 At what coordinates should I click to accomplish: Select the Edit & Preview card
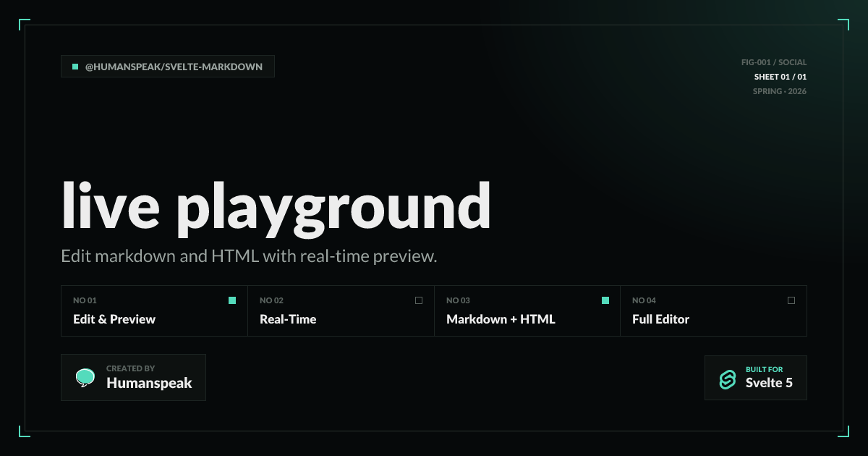click(154, 311)
